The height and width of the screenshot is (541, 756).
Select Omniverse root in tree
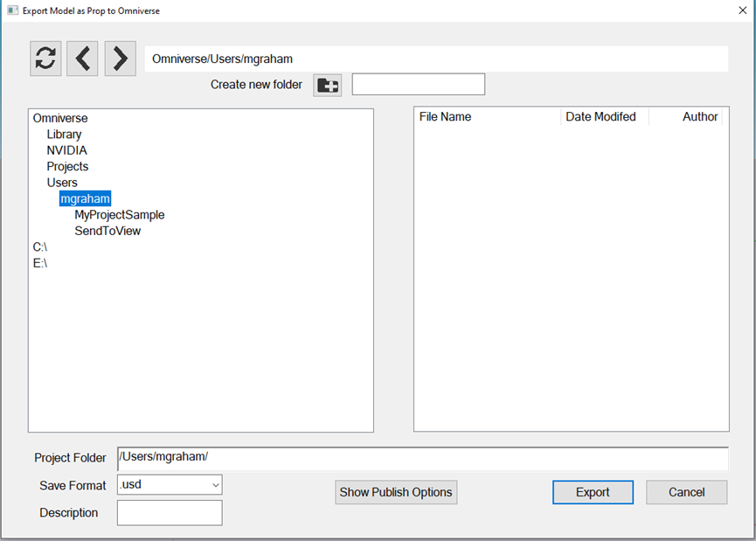pyautogui.click(x=60, y=118)
